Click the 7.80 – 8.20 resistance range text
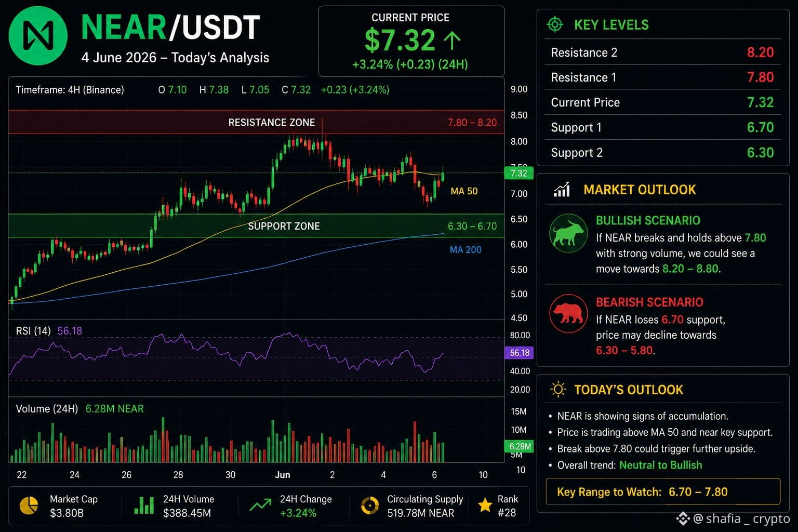Image resolution: width=798 pixels, height=532 pixels. coord(472,123)
